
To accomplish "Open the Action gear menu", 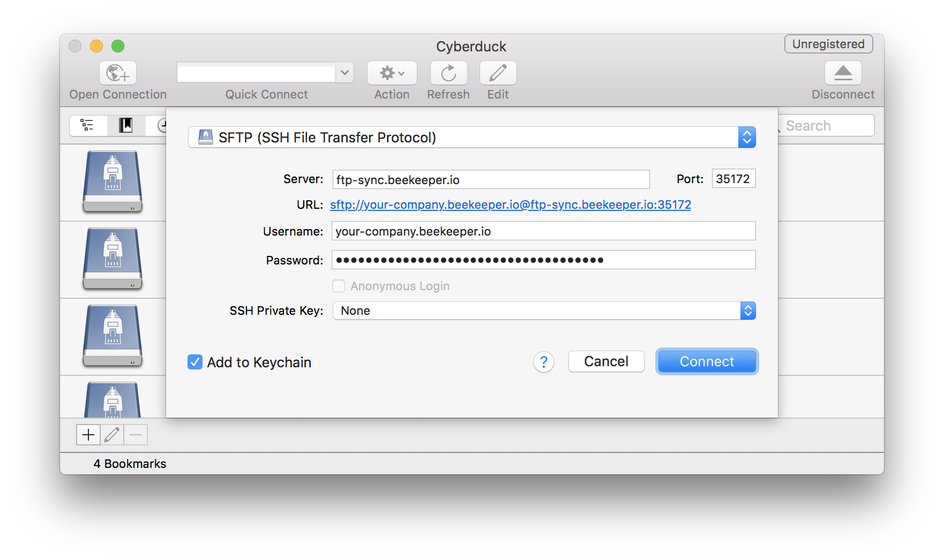I will coord(392,73).
